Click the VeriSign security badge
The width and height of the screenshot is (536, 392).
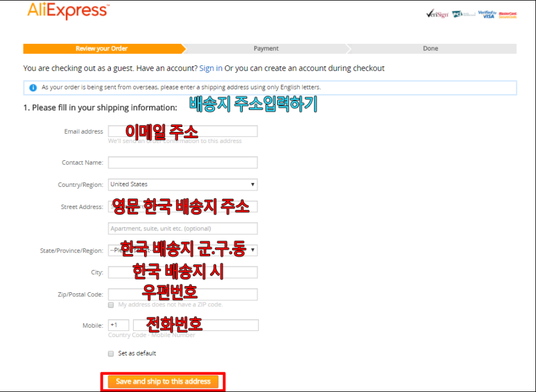(x=437, y=14)
